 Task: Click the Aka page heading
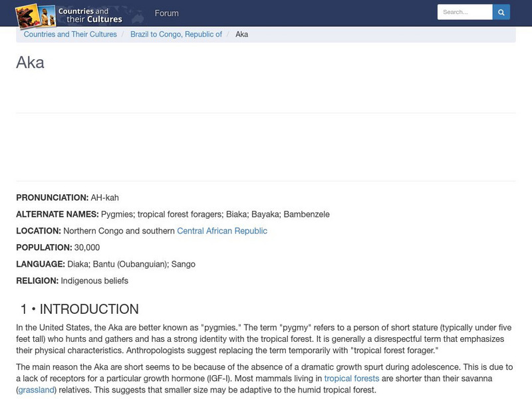coord(30,63)
